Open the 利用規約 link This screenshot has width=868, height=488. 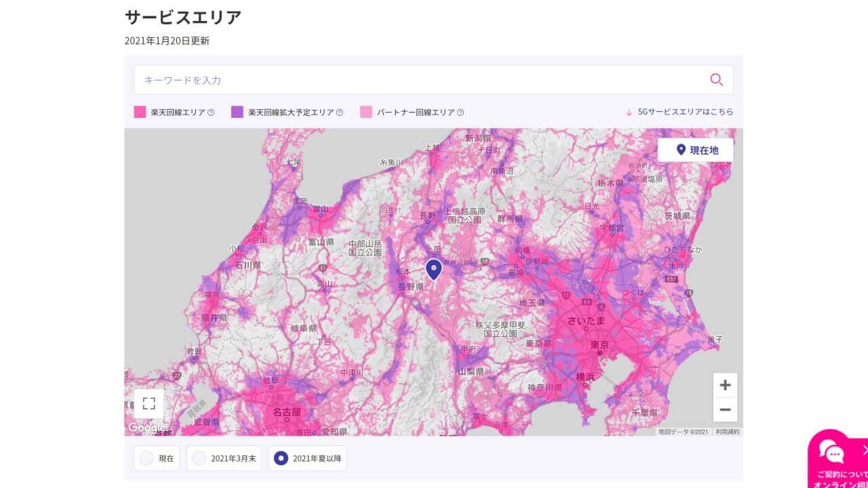(727, 430)
